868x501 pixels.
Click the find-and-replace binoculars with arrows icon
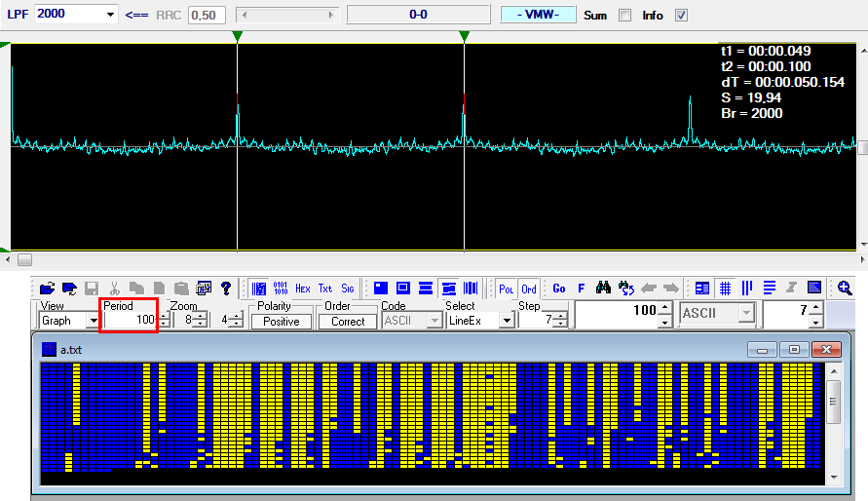(626, 289)
